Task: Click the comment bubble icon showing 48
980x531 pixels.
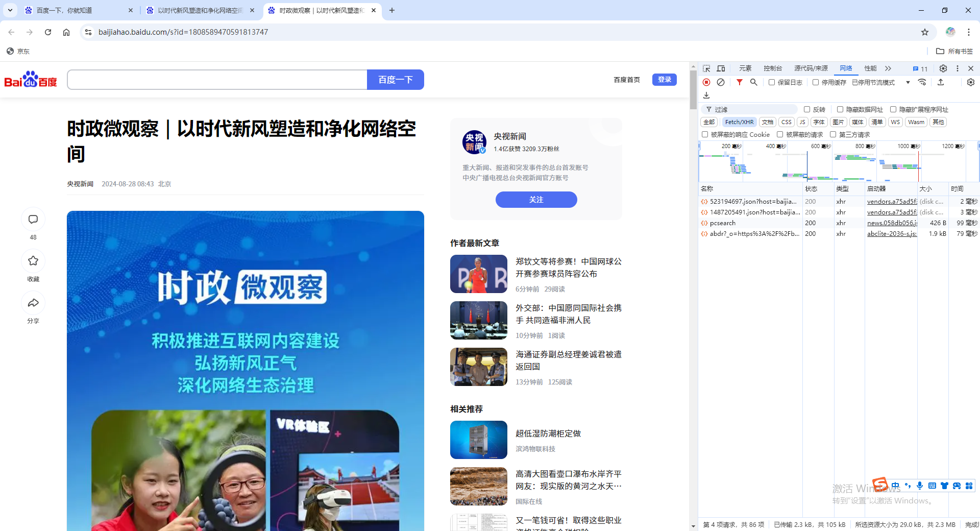Action: click(33, 220)
